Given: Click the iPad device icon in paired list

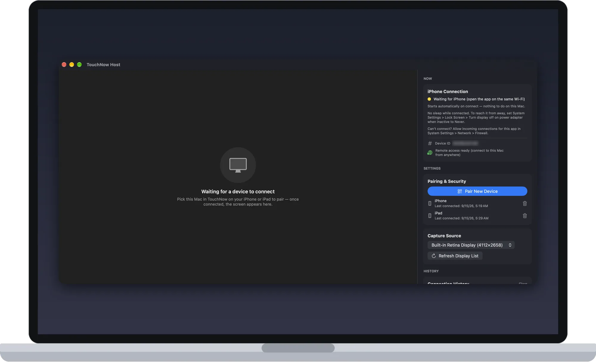Looking at the screenshot, I should click(430, 215).
